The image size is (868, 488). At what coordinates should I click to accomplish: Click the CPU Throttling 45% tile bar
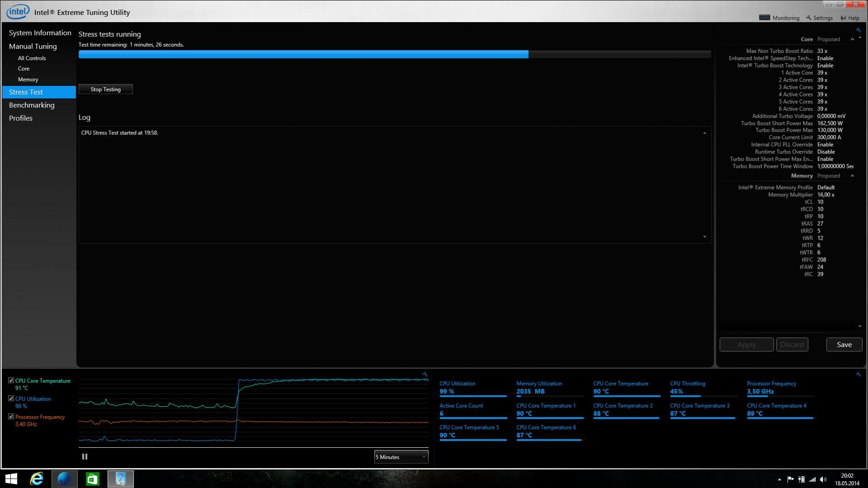[703, 396]
